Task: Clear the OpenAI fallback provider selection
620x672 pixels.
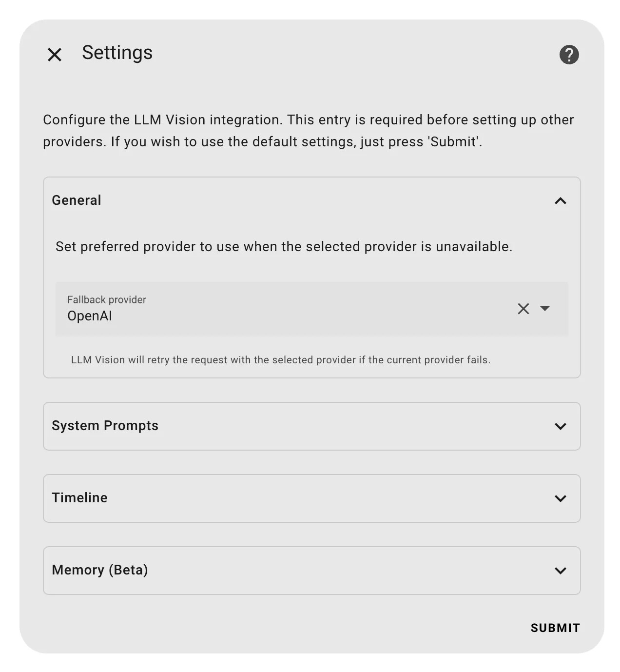Action: click(523, 309)
